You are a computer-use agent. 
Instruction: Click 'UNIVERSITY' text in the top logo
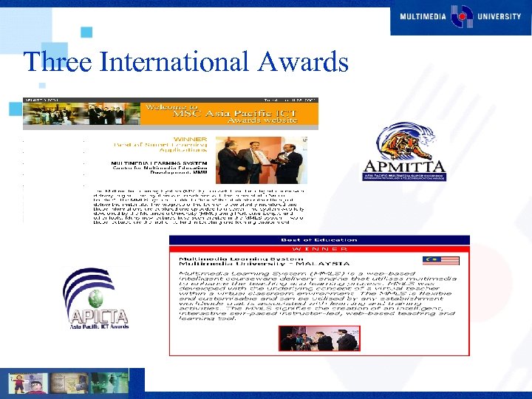(499, 16)
